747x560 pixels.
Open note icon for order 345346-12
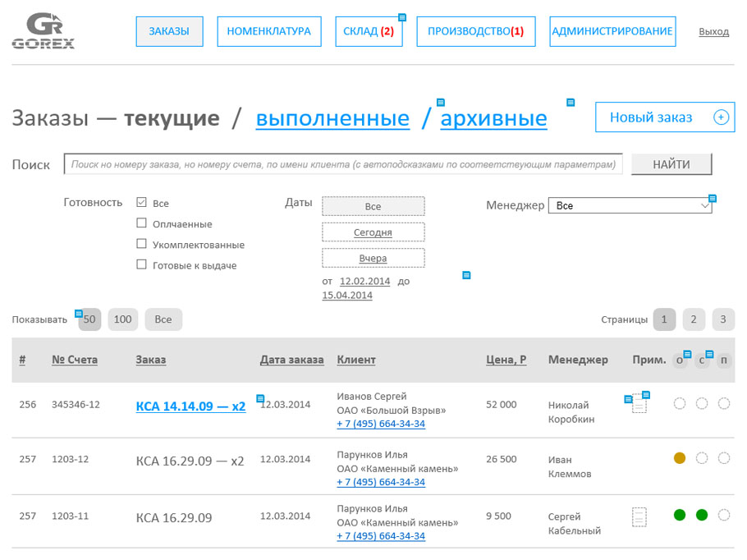(x=639, y=405)
